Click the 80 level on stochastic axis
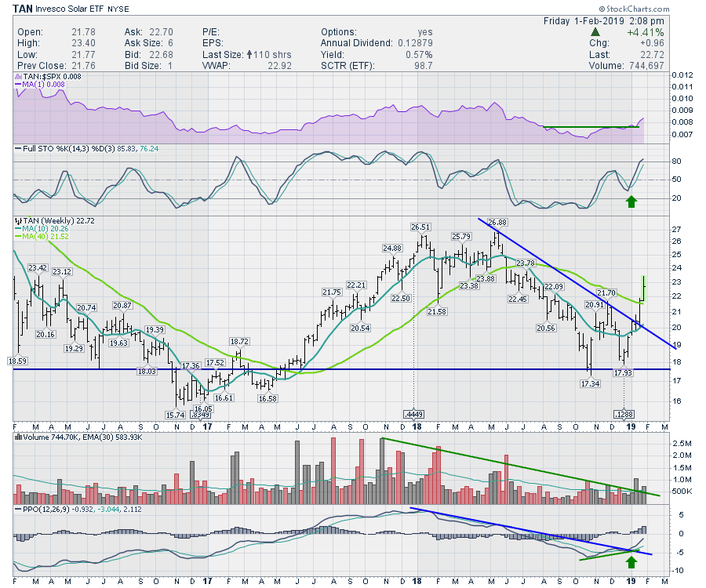 pyautogui.click(x=677, y=162)
